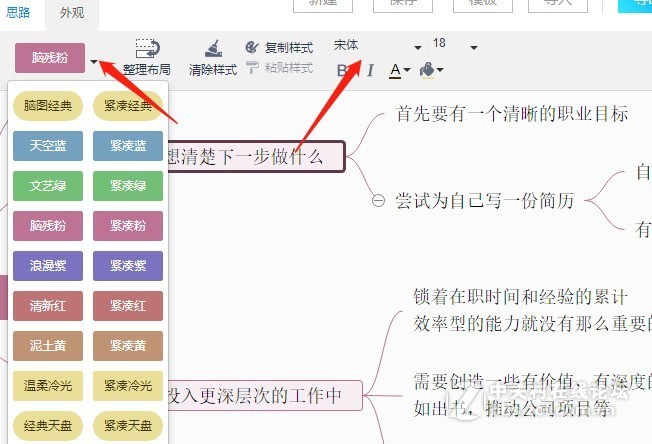The height and width of the screenshot is (444, 652).
Task: Open the theme dropdown arrow
Action: [x=94, y=62]
